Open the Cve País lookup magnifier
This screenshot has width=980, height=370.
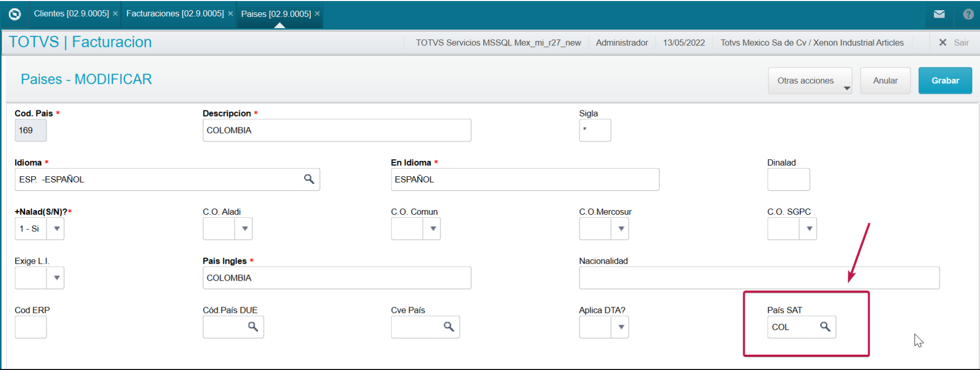(449, 327)
